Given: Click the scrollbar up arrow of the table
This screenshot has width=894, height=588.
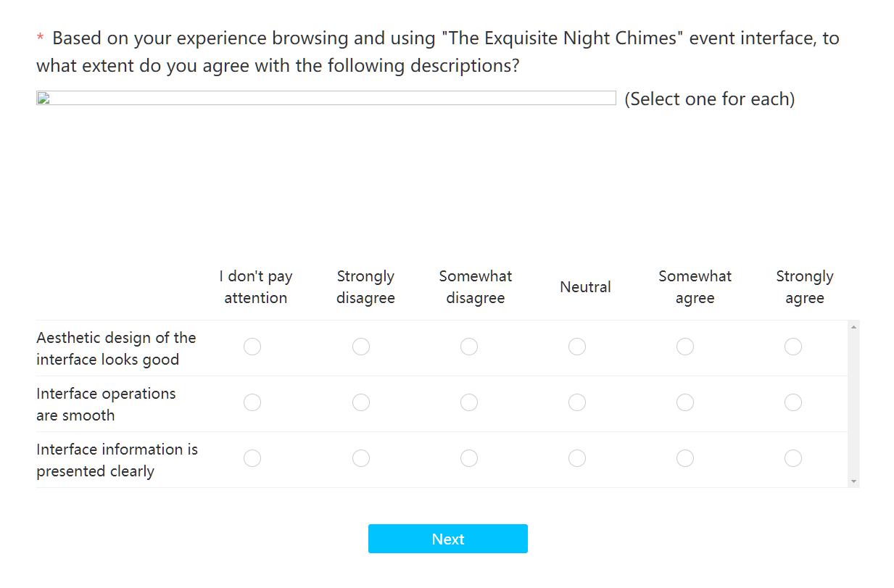Looking at the screenshot, I should 853,327.
